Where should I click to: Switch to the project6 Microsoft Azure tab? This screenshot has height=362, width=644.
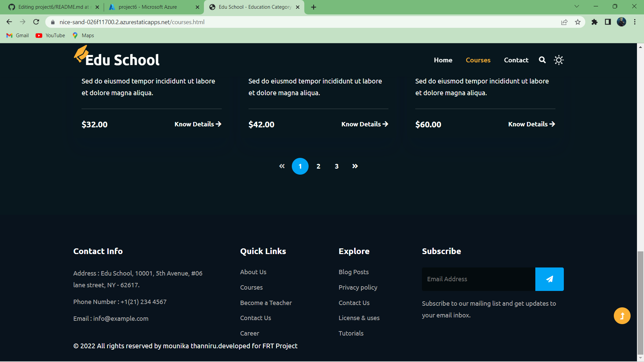pyautogui.click(x=148, y=7)
